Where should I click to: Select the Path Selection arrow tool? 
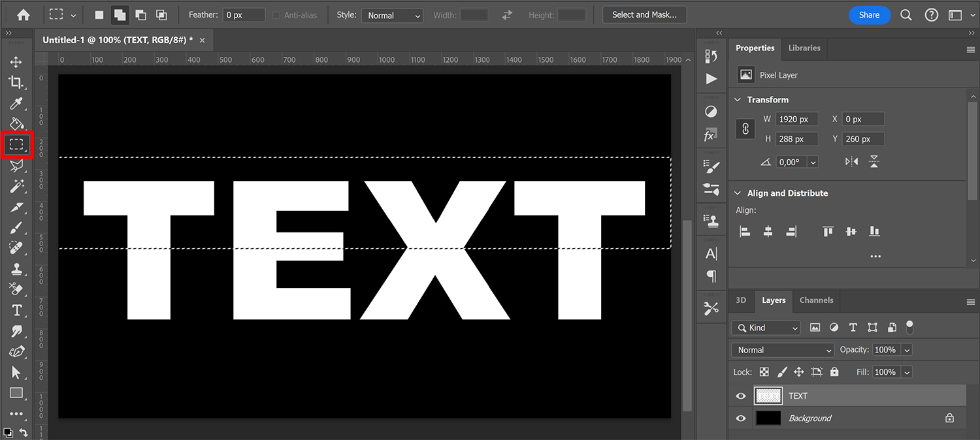(x=16, y=372)
